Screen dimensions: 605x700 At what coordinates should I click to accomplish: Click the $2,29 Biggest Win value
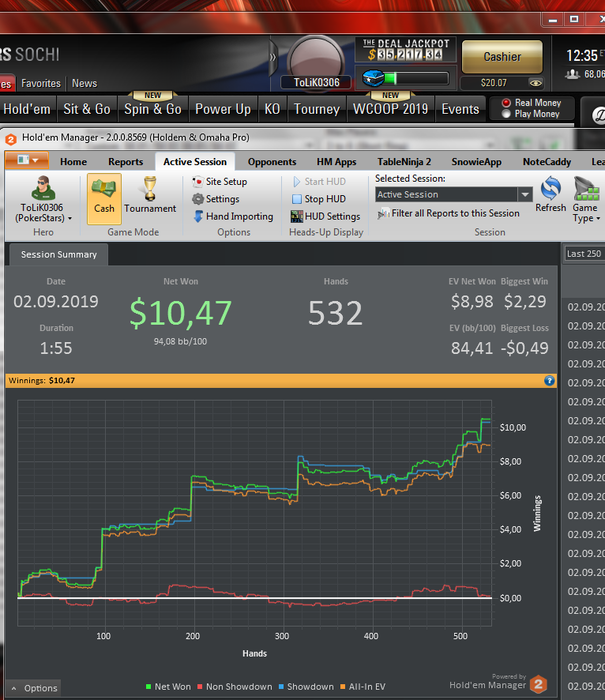(525, 301)
